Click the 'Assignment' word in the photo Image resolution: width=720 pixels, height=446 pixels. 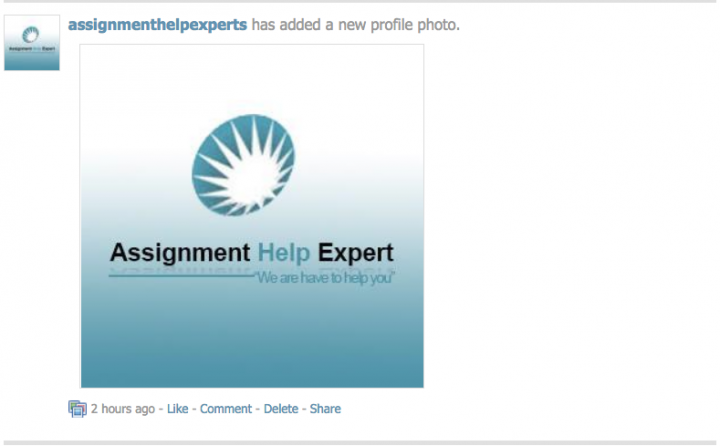click(x=180, y=253)
